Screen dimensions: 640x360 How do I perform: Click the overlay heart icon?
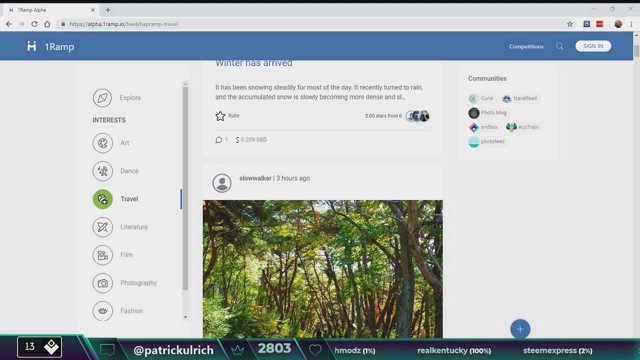pos(315,350)
